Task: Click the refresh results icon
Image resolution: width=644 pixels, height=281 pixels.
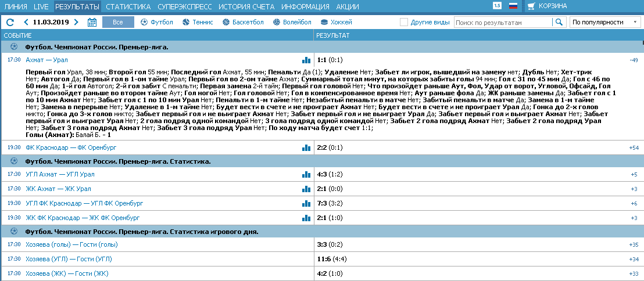Action: [x=10, y=22]
